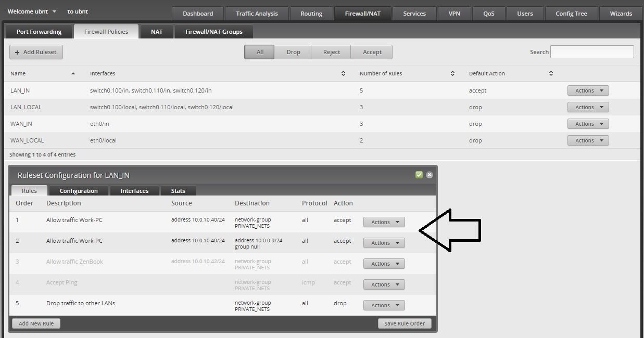
Task: Expand Actions menu for Drop traffic rule
Action: coord(384,305)
